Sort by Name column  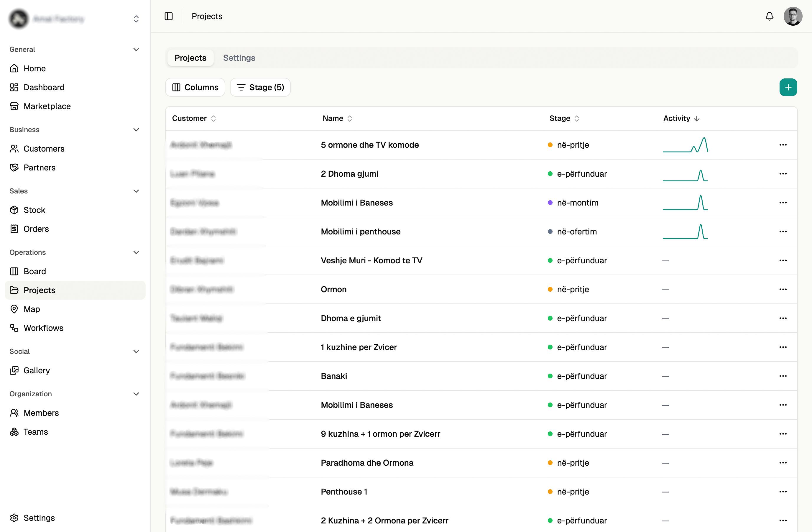pos(337,119)
